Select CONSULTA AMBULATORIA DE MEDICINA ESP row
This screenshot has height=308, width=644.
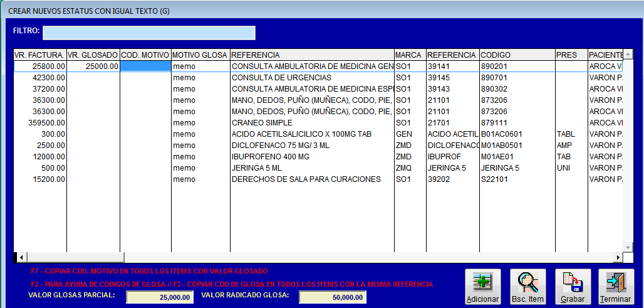[x=312, y=89]
